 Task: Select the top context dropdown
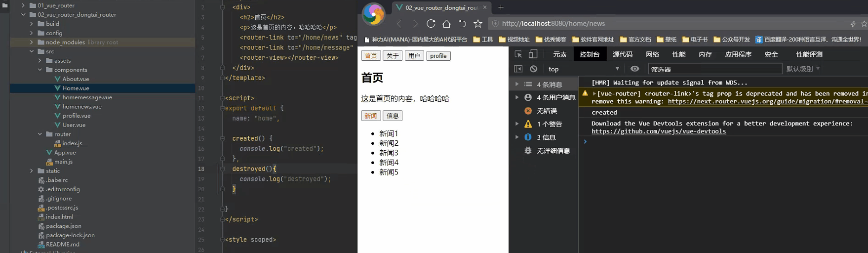[x=584, y=69]
